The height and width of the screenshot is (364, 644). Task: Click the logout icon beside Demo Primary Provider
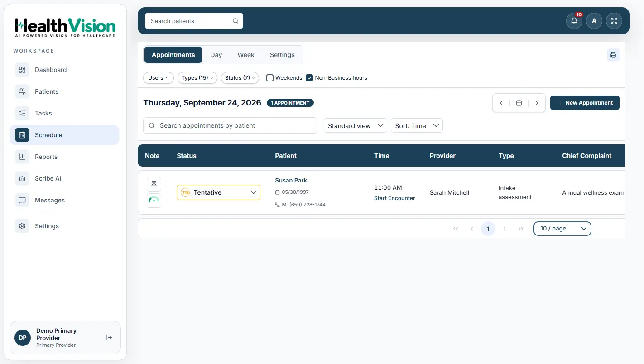(109, 338)
